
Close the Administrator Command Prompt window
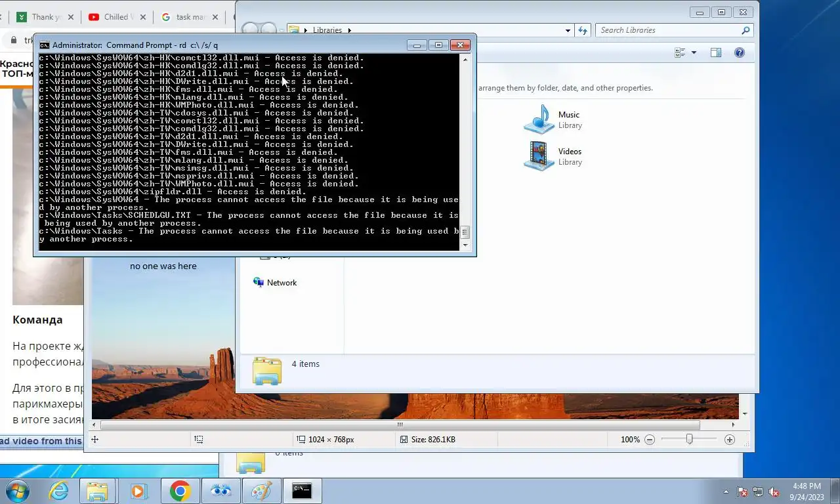[x=460, y=45]
